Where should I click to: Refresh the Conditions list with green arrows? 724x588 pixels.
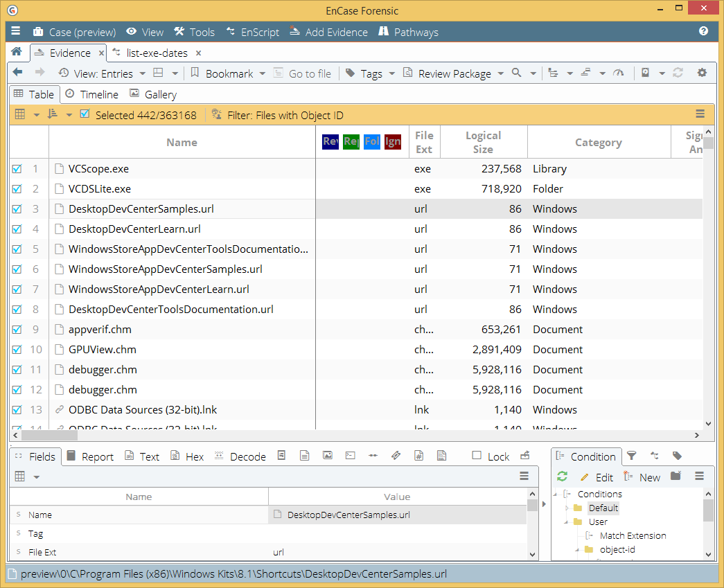coord(562,476)
